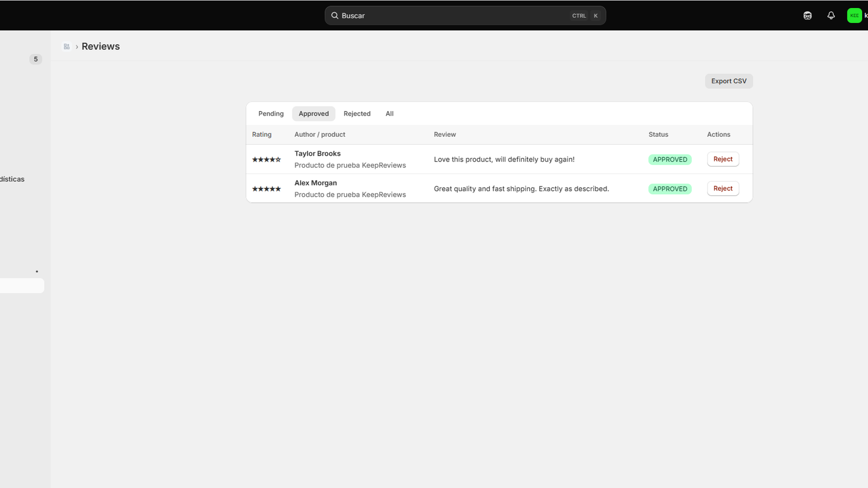This screenshot has height=488, width=868.
Task: Click Alex Morgan's author name
Action: [x=316, y=183]
